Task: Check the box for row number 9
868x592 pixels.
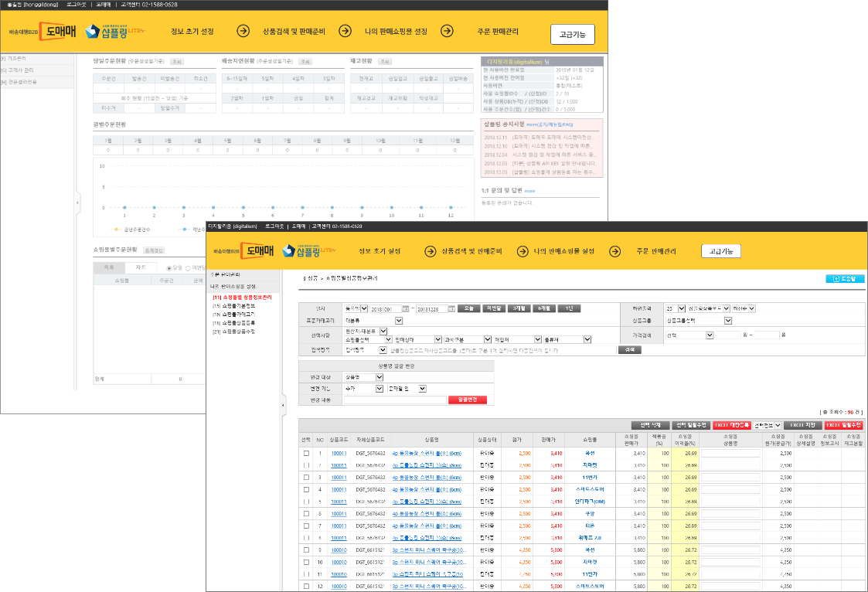Action: (x=306, y=550)
